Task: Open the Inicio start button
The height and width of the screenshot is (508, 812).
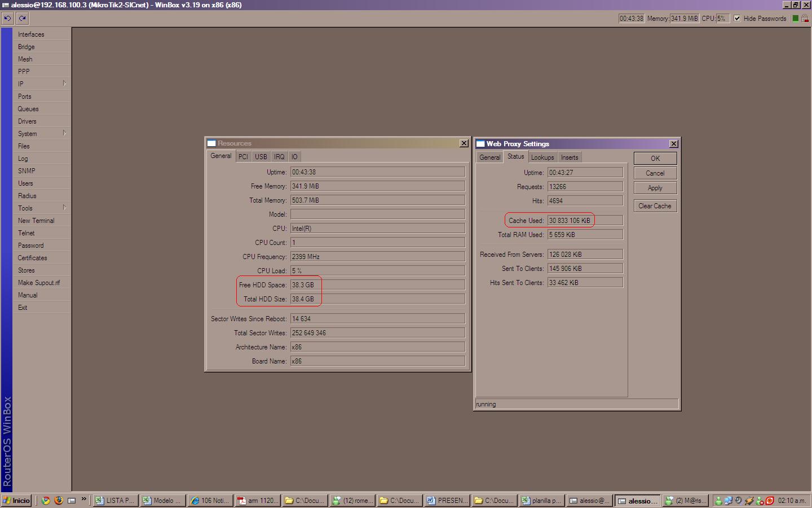Action: [x=16, y=500]
